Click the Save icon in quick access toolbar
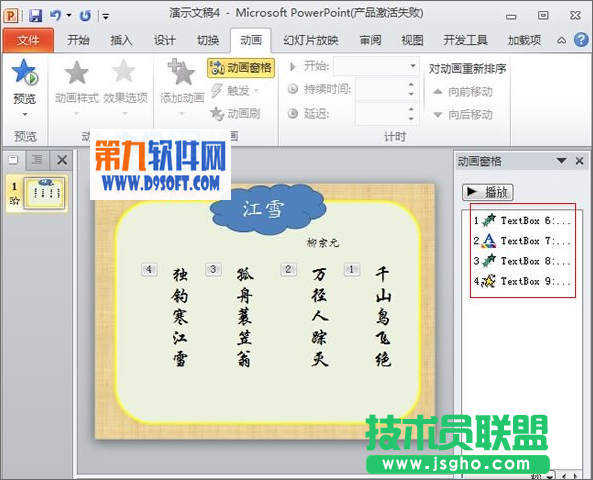This screenshot has width=593, height=480. [x=36, y=16]
